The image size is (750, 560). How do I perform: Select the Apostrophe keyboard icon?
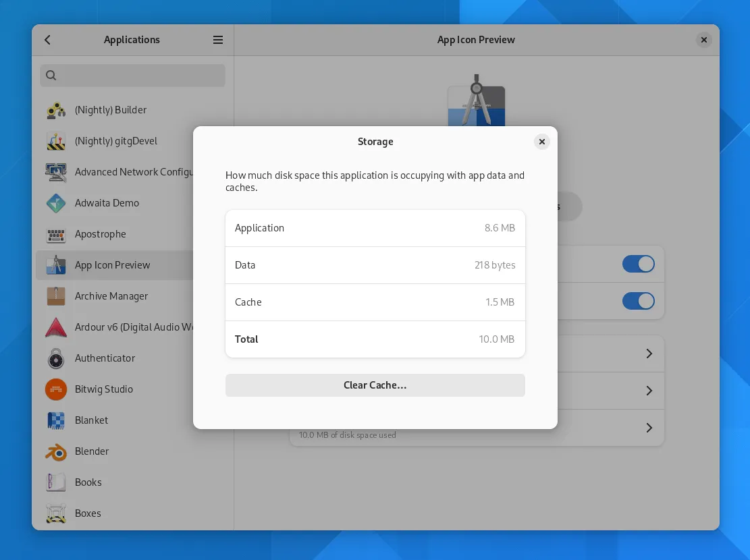point(56,234)
